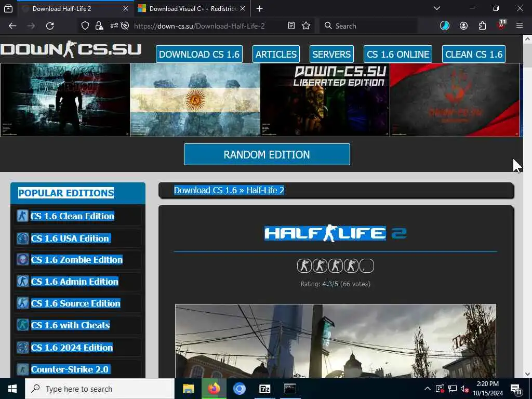Open the Firefox hamburger application menu
532x399 pixels.
coord(520,26)
